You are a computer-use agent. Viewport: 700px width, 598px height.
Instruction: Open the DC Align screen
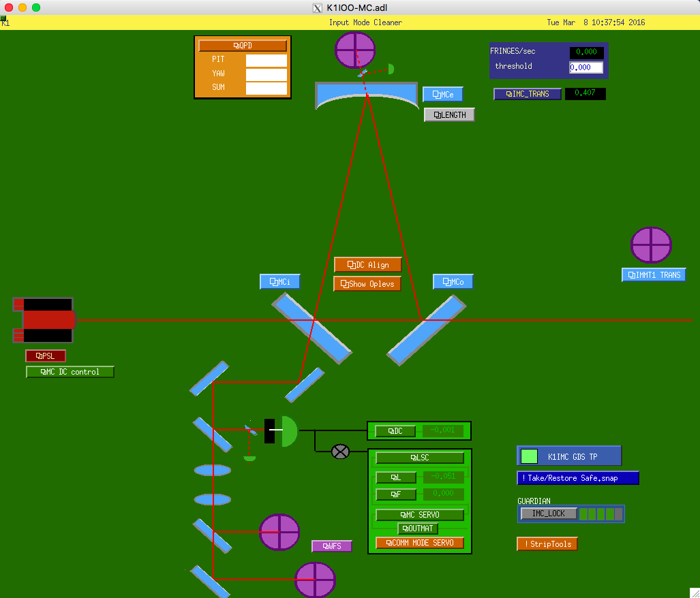(368, 265)
